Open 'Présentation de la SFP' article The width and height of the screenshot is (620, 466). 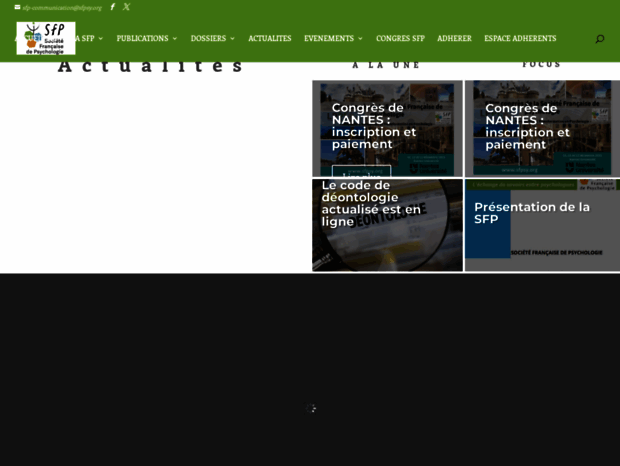(532, 213)
